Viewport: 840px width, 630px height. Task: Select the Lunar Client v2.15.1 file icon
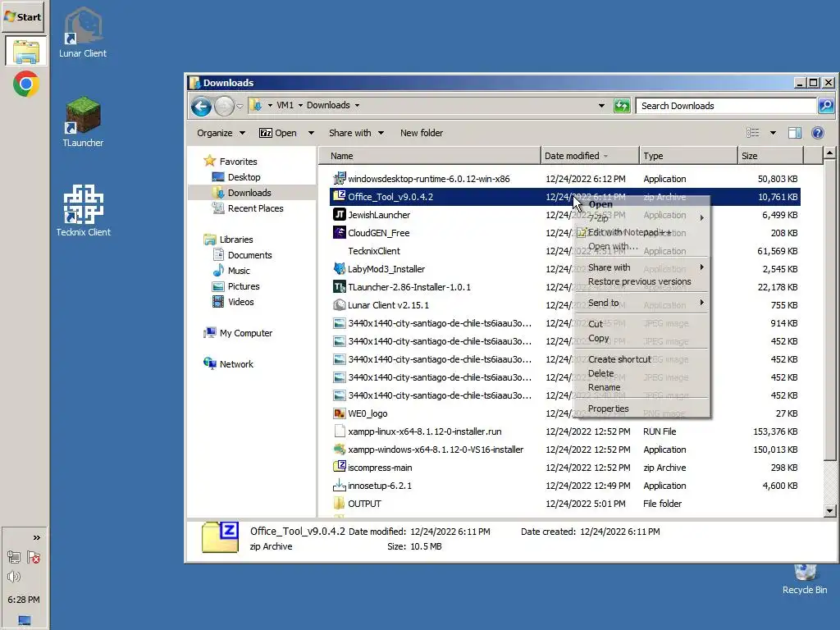339,305
